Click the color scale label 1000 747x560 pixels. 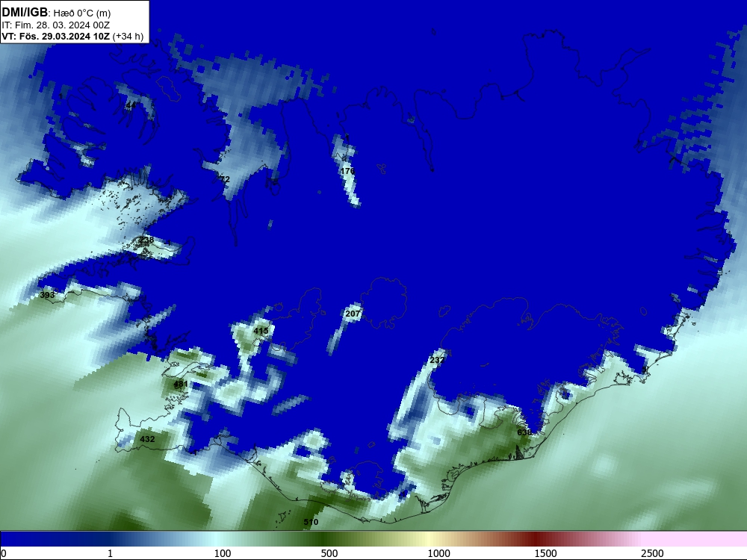[x=438, y=553]
